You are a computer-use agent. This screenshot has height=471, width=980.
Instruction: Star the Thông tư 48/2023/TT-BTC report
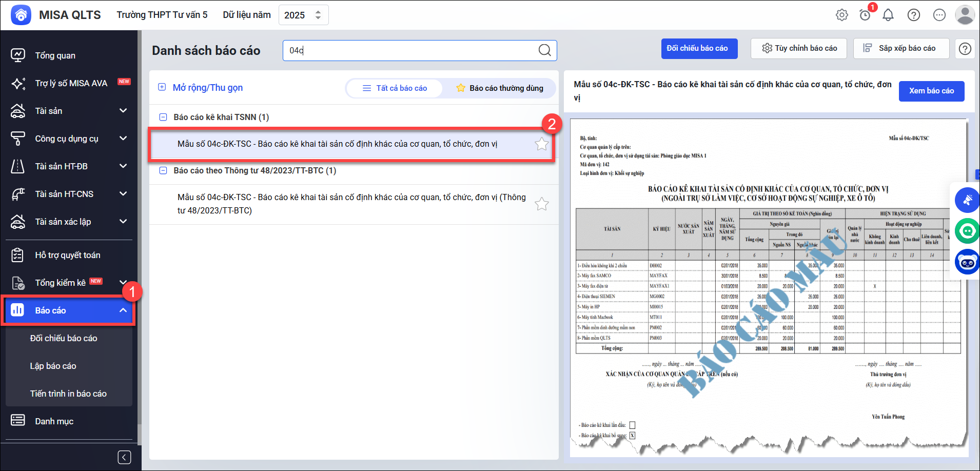542,204
